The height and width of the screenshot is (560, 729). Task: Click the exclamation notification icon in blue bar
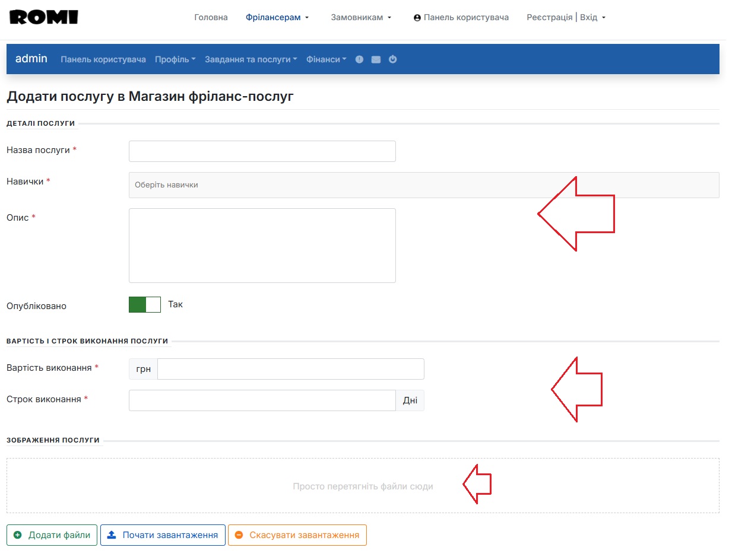tap(359, 59)
